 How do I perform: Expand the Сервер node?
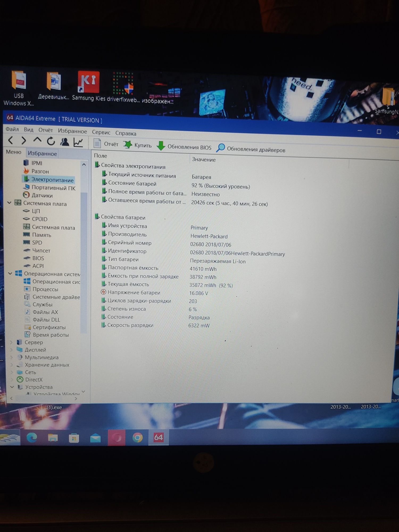pos(11,342)
